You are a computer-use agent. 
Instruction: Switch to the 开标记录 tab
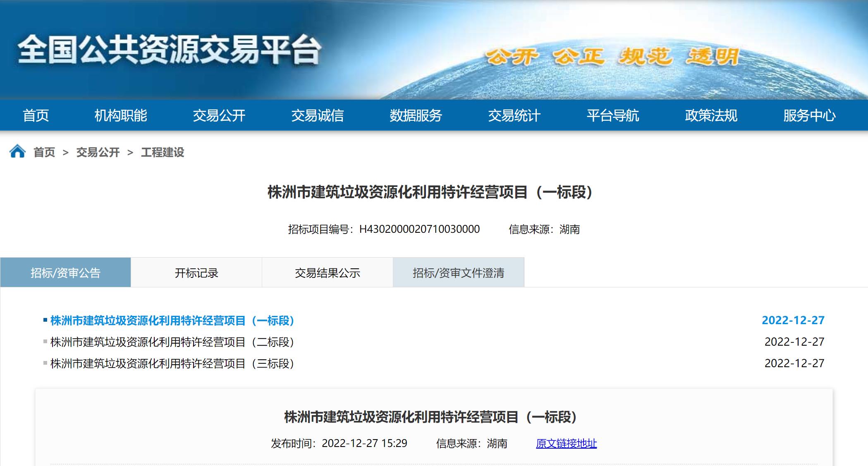(x=196, y=272)
